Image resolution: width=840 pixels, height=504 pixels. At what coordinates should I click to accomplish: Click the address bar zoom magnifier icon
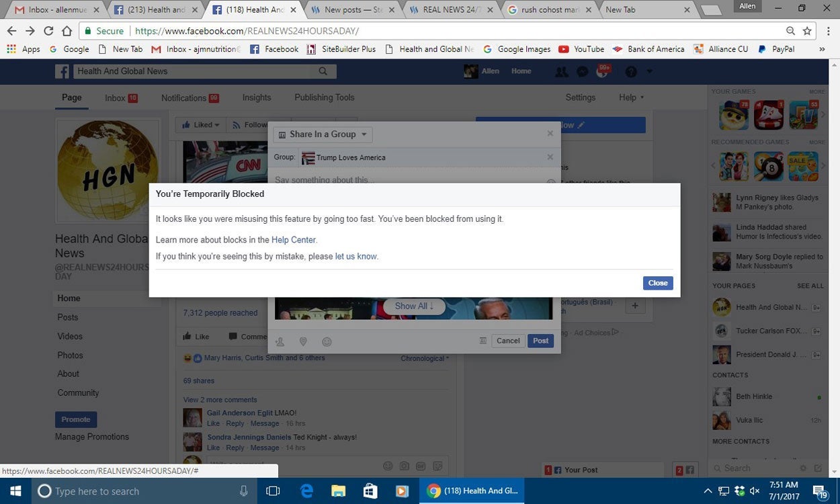coord(790,31)
